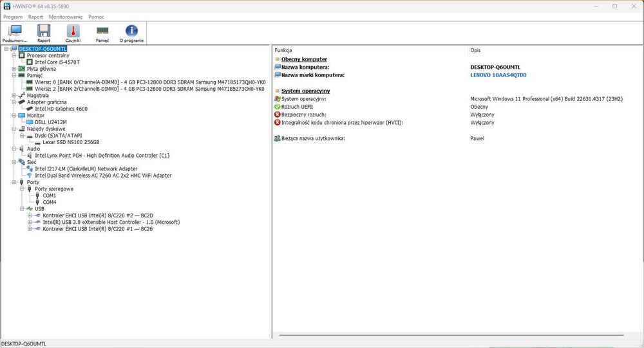This screenshot has width=644, height=348.
Task: Click the Bezpieczny rozruch red cross icon
Action: pos(277,114)
